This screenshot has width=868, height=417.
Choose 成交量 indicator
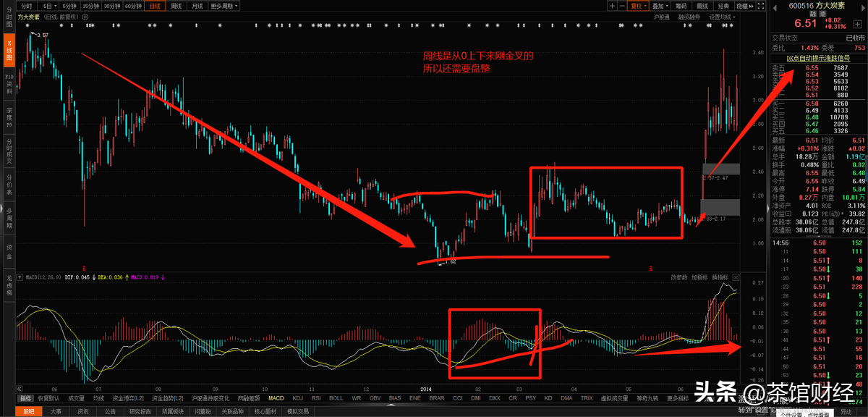77,398
